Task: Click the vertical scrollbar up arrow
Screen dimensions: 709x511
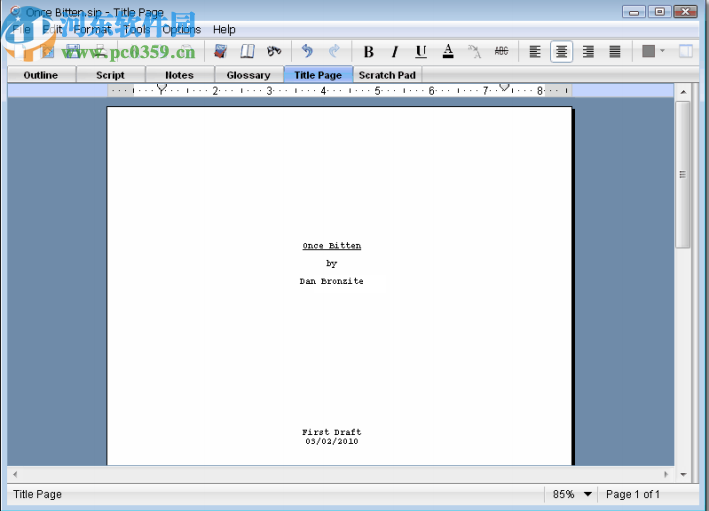Action: click(683, 92)
